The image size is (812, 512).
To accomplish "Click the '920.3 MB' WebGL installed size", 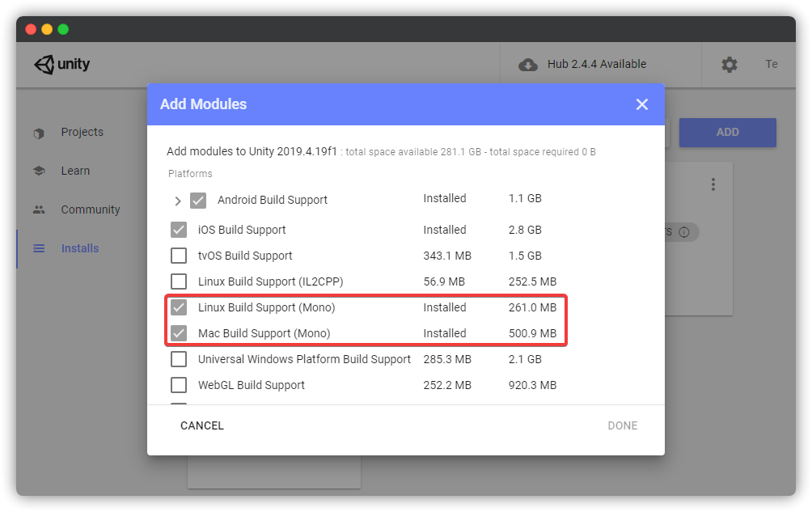I will coord(532,385).
